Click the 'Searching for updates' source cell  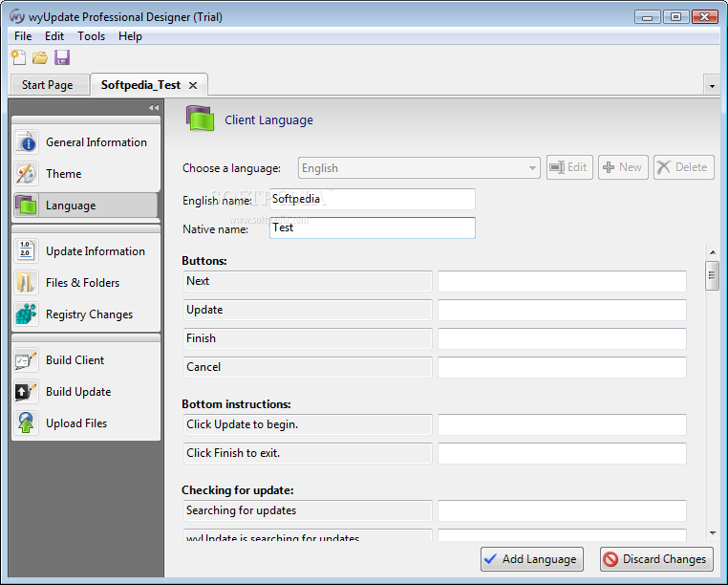tap(308, 510)
